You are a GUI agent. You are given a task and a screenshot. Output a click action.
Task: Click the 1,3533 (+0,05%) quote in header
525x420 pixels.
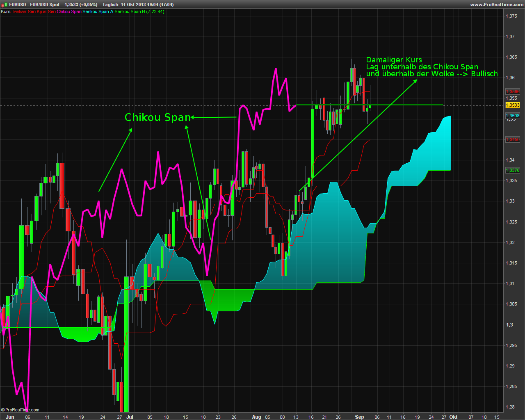tap(81, 5)
